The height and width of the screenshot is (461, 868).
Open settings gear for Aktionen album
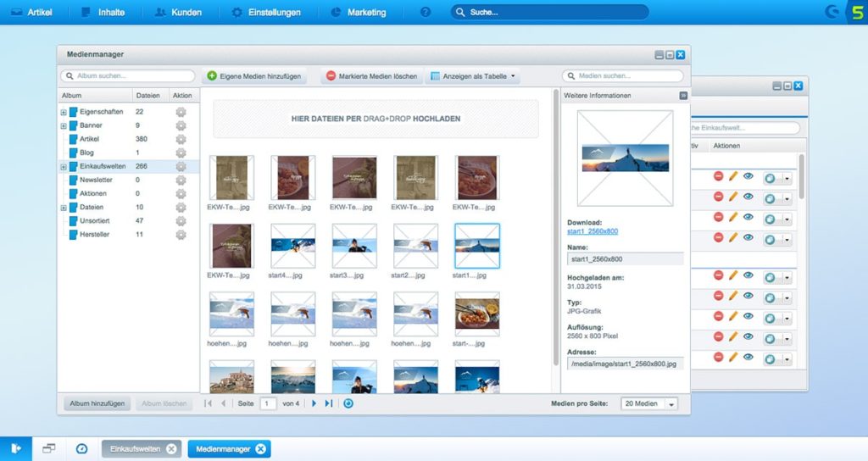click(x=181, y=194)
